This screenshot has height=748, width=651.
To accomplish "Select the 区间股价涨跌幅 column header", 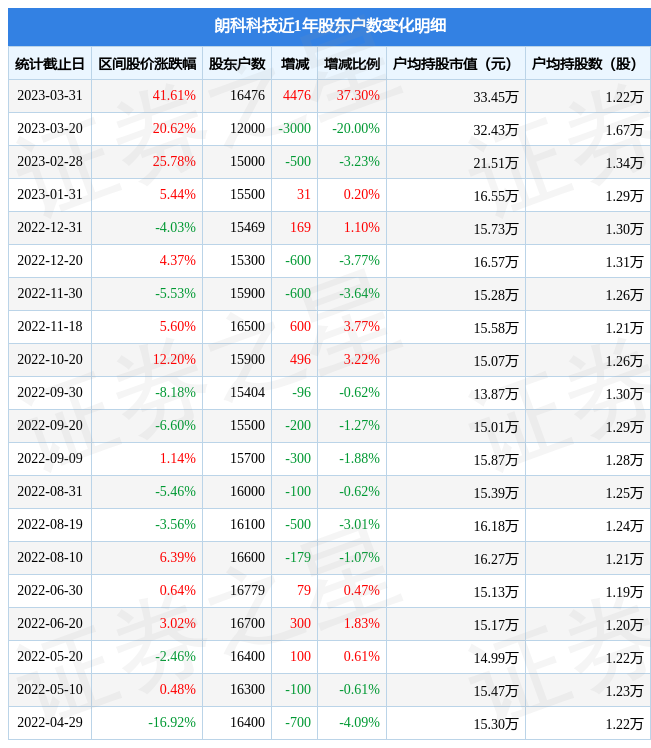I will point(147,63).
